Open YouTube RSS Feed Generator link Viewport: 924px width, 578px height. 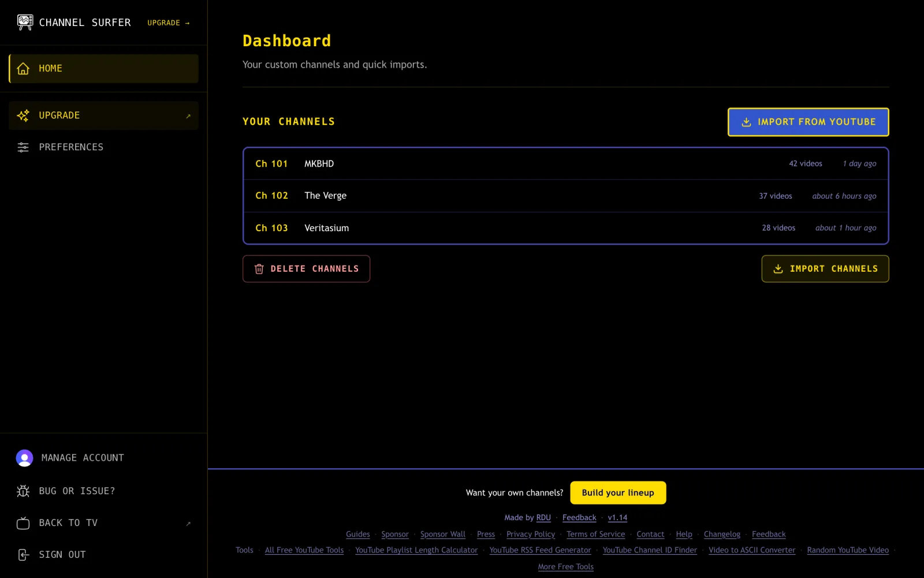pos(541,550)
